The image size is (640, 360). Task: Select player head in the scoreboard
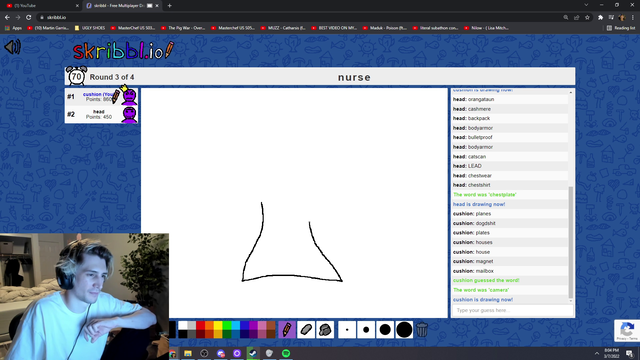click(x=101, y=114)
